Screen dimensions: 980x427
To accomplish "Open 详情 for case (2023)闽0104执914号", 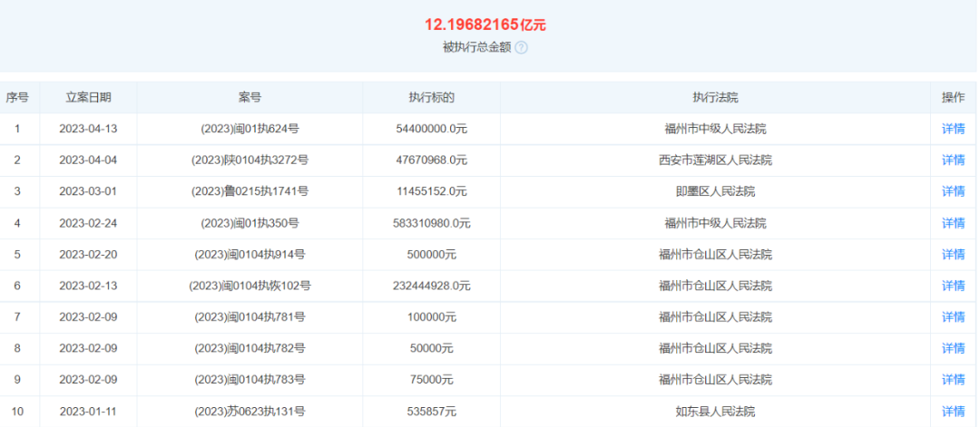I will pos(953,255).
